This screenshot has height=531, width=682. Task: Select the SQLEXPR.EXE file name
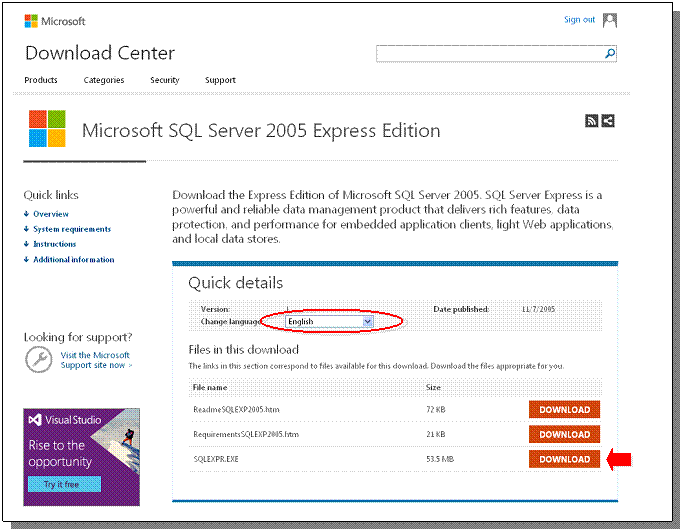click(x=216, y=459)
